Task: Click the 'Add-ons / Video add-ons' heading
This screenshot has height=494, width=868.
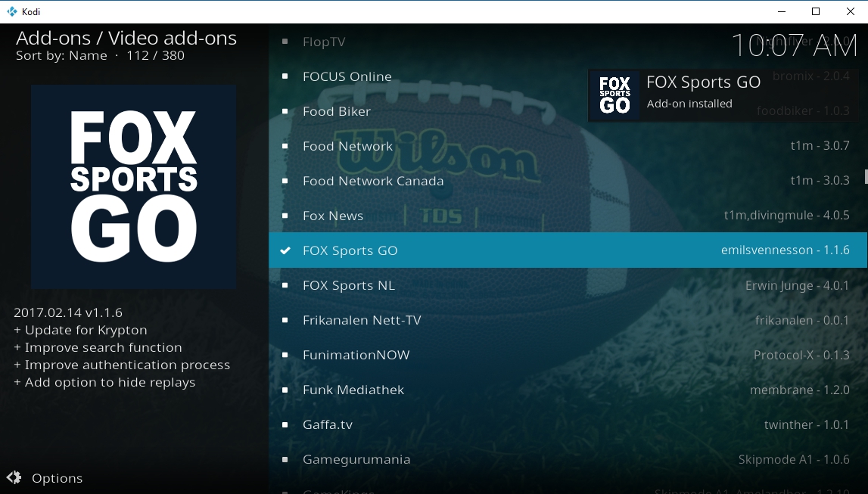Action: coord(126,38)
